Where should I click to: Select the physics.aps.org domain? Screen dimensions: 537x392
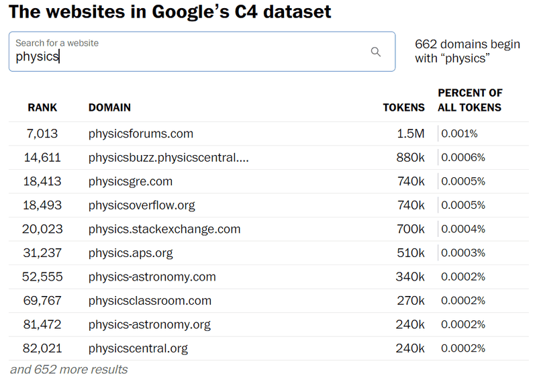click(130, 253)
